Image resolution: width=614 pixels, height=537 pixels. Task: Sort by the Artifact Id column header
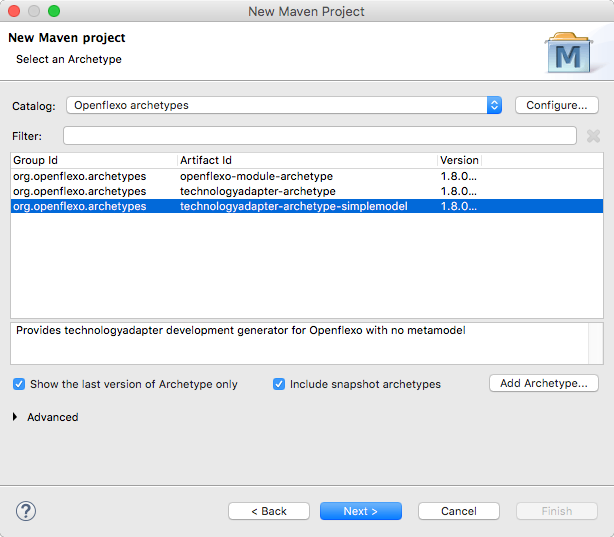[x=307, y=160]
